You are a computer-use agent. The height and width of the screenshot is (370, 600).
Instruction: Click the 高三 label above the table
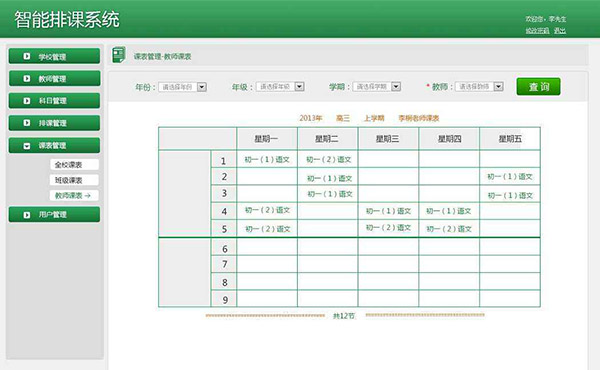tap(343, 118)
